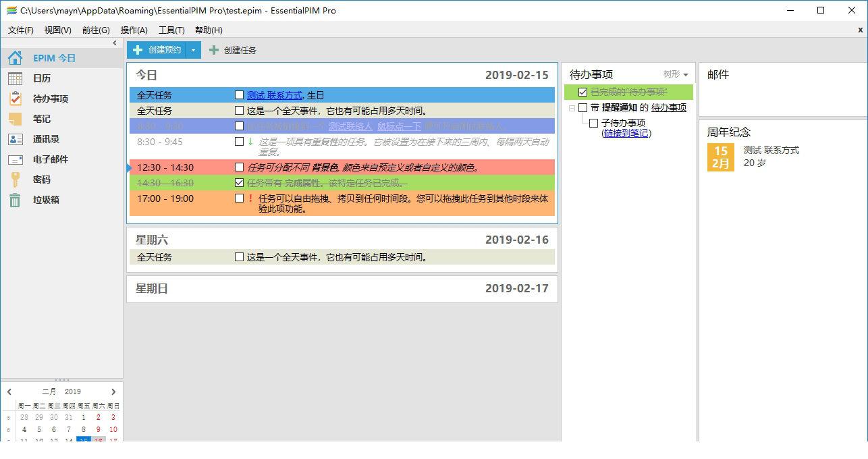
Task: Click the 创建任务 button
Action: (x=233, y=50)
